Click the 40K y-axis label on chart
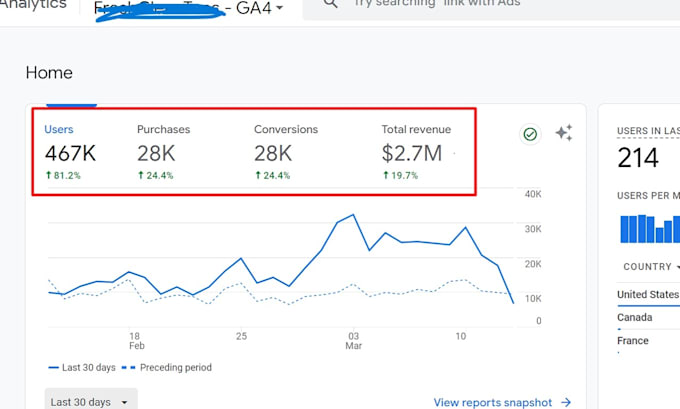The height and width of the screenshot is (409, 680). click(x=533, y=194)
